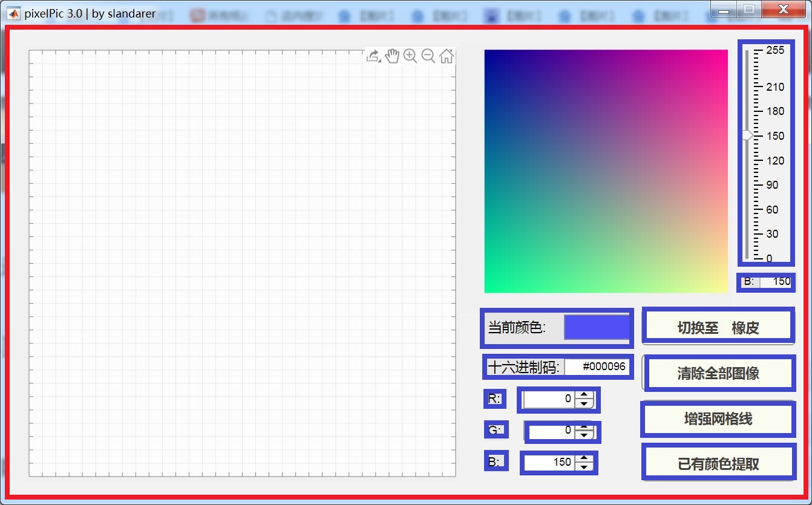Maximize the pixelPic window
This screenshot has width=812, height=505.
(749, 10)
